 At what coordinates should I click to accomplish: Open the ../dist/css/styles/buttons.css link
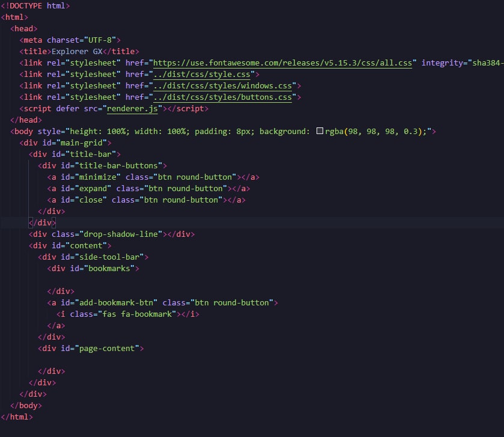[222, 97]
